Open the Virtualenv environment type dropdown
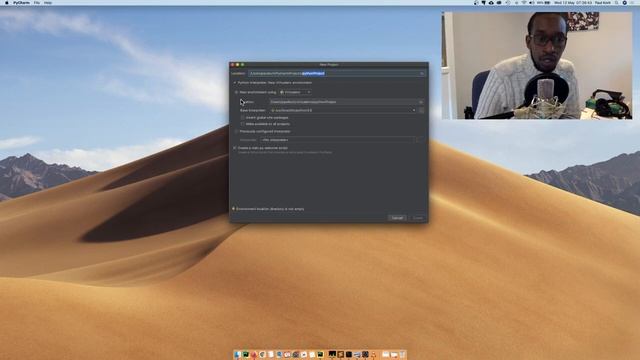 296,92
